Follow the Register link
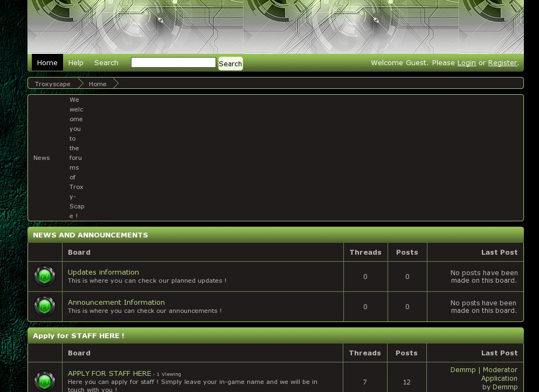The image size is (539, 392). click(502, 63)
